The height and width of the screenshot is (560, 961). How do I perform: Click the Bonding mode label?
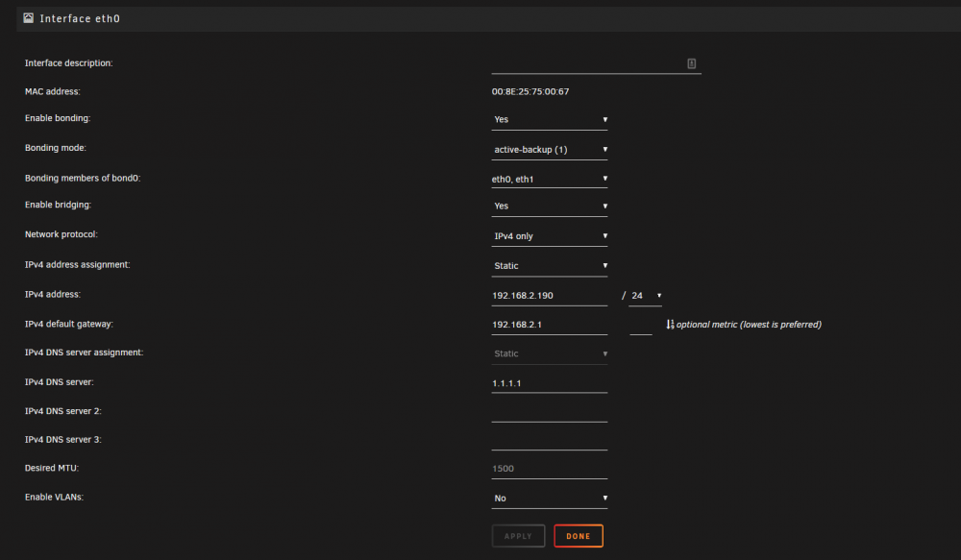(55, 148)
